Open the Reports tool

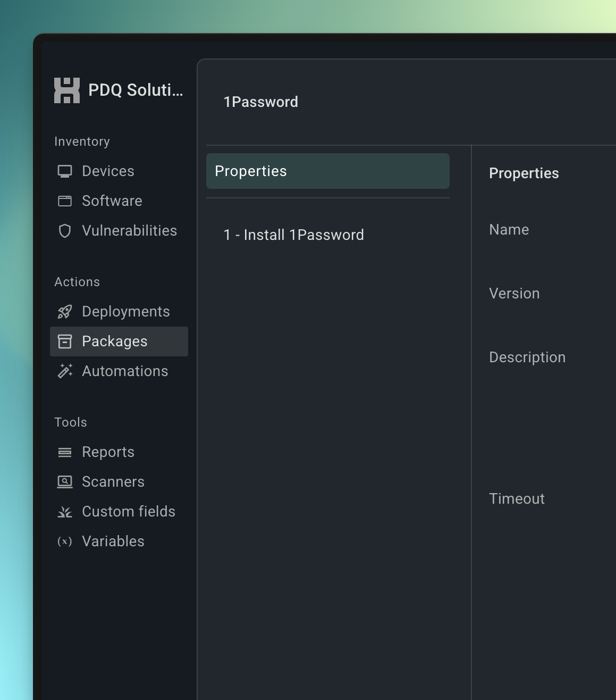click(x=119, y=452)
